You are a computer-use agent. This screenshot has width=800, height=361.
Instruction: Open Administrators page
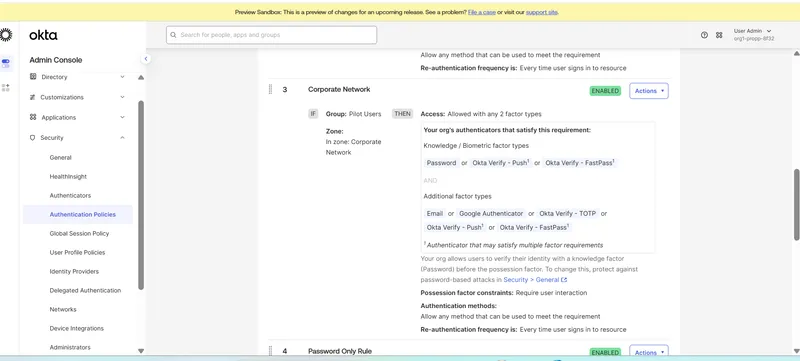pos(70,347)
